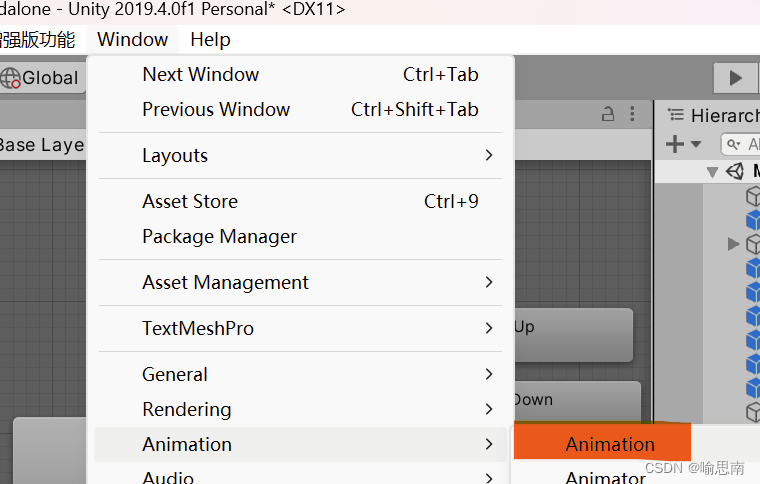Open the Help menu
Image resolution: width=760 pixels, height=484 pixels.
(x=210, y=39)
